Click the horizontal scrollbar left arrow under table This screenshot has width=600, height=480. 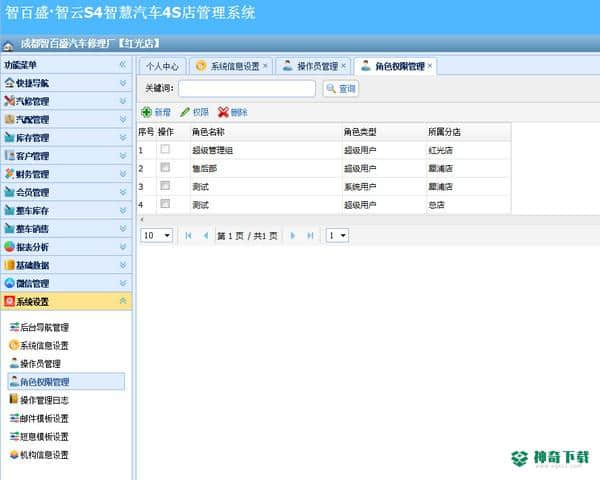pyautogui.click(x=142, y=219)
